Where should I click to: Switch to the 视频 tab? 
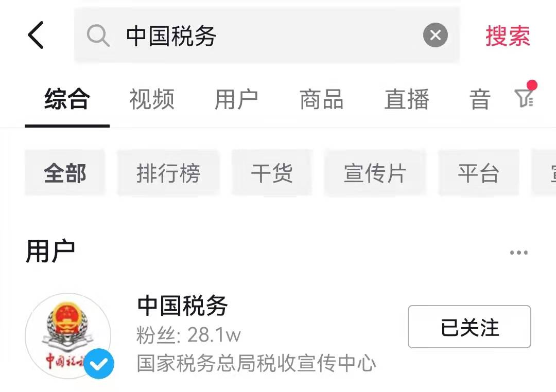(152, 99)
